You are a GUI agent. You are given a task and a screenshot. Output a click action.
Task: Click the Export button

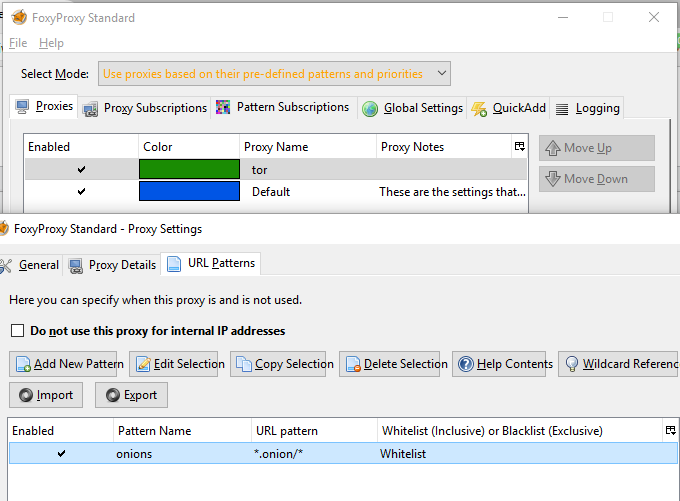point(131,395)
